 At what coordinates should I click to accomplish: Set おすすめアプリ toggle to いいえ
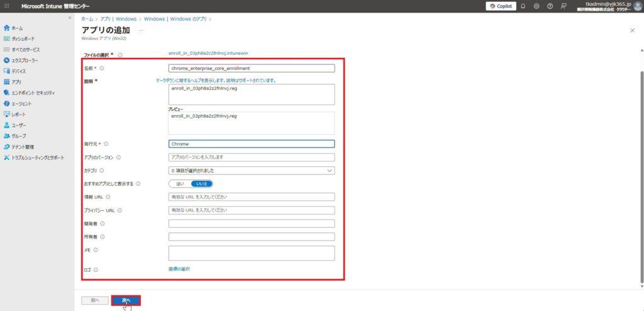[202, 184]
